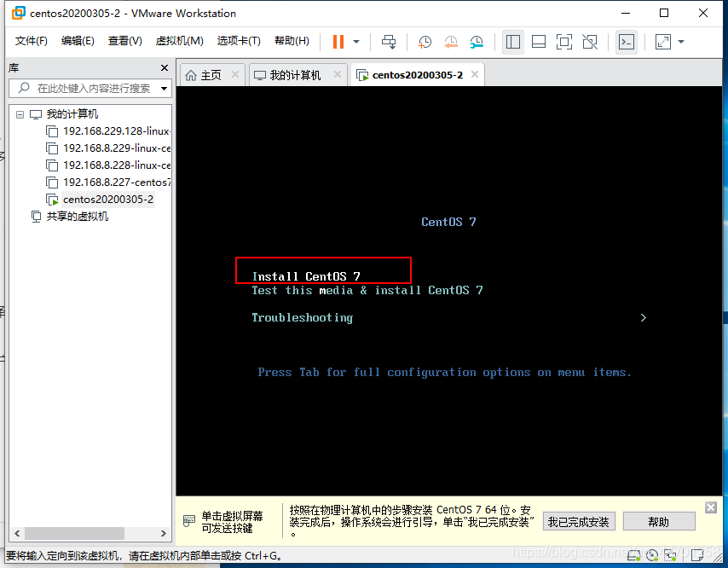Click the CD/DVD device status icon
Image resolution: width=728 pixels, height=568 pixels.
652,555
